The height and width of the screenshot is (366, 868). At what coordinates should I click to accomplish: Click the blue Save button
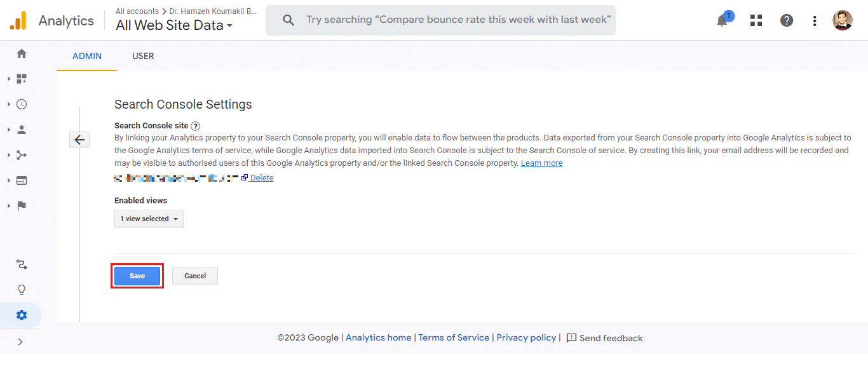pos(137,276)
